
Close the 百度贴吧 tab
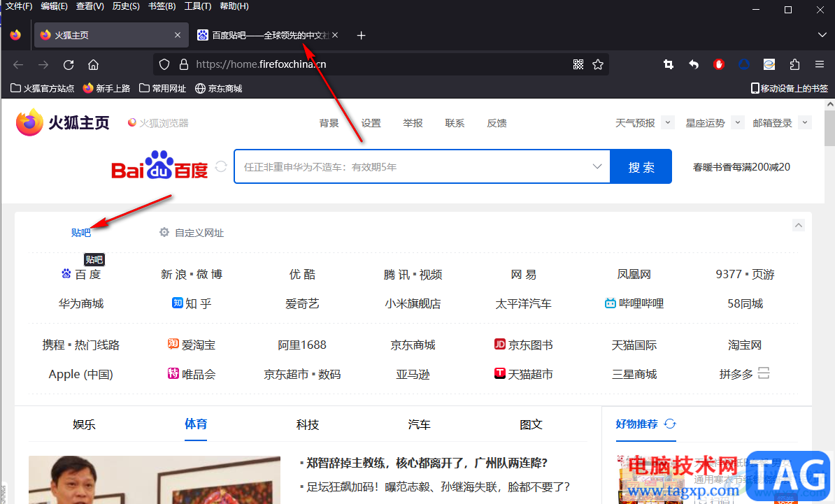(335, 35)
